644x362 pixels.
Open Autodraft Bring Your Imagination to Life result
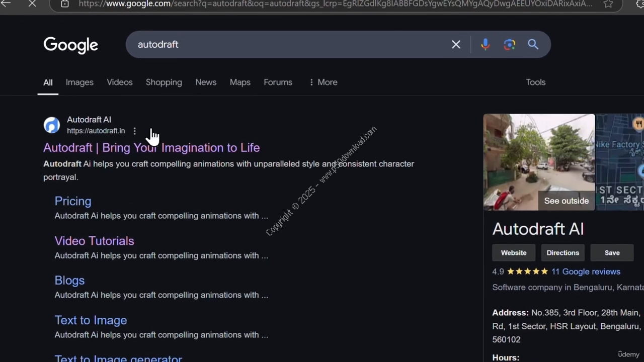151,148
